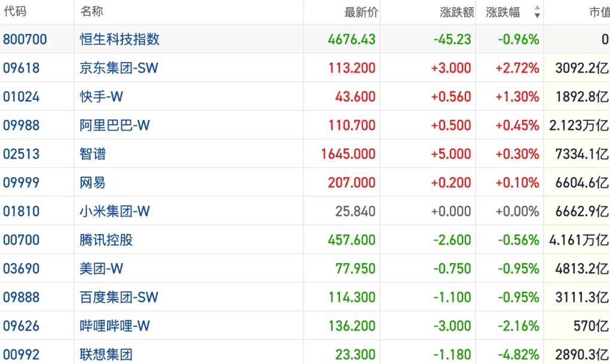610x364 pixels.
Task: Open 京东集团-SW stock details
Action: point(119,68)
